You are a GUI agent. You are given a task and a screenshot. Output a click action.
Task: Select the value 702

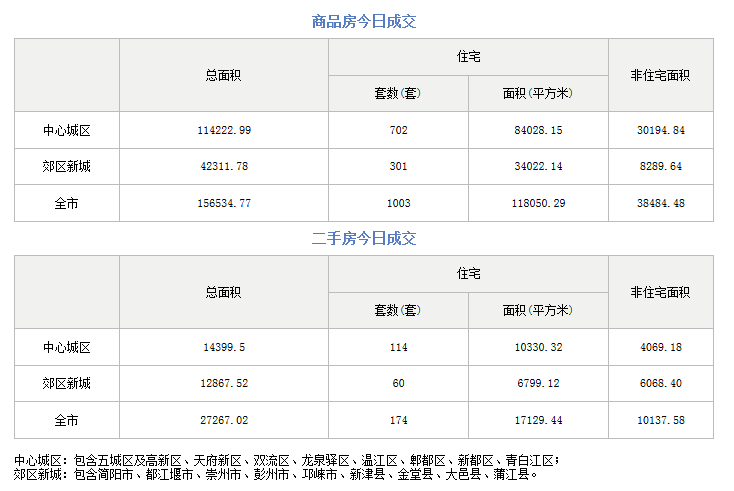398,130
